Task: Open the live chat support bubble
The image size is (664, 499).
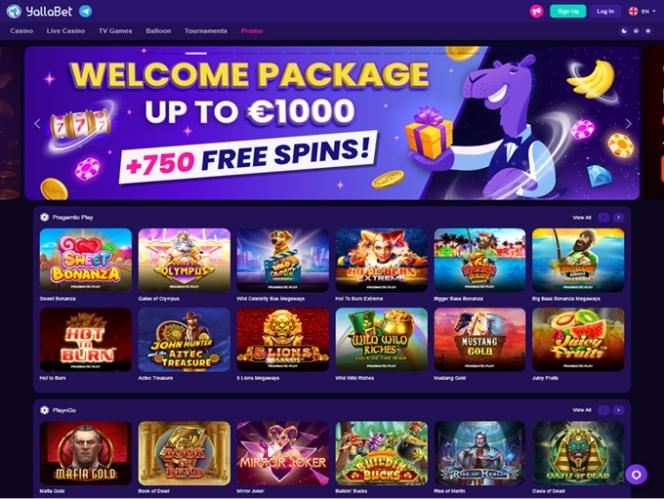Action: coord(636,474)
